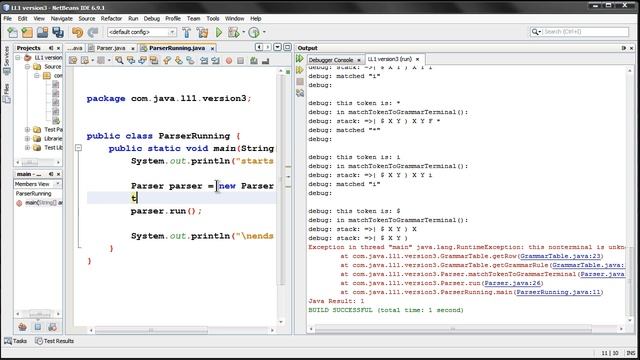This screenshot has width=640, height=360.
Task: Expand the Libraries node
Action: coord(27,138)
